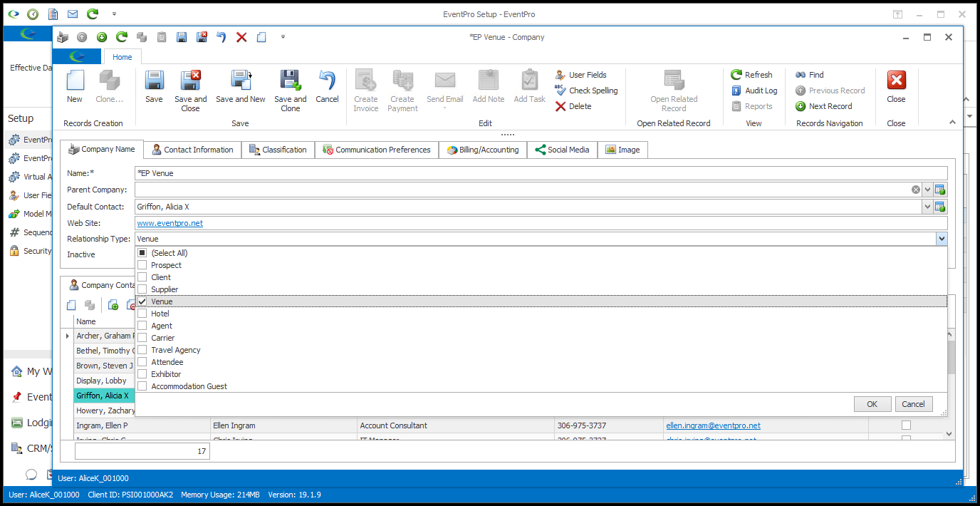
Task: Click the lookup icon beside Default Contact field
Action: 940,207
